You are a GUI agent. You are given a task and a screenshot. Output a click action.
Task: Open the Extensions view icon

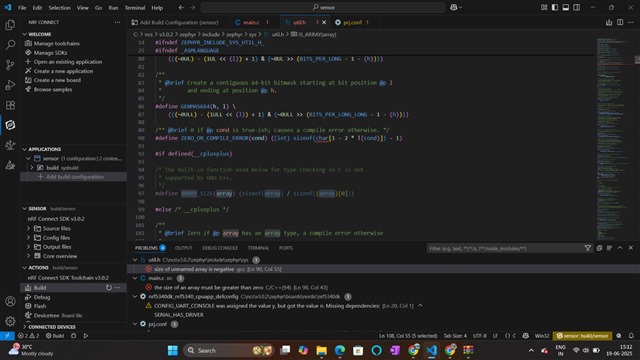10,105
